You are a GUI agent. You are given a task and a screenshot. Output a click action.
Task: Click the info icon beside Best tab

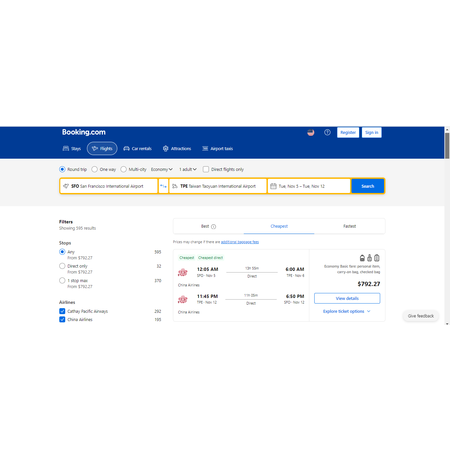pyautogui.click(x=213, y=226)
